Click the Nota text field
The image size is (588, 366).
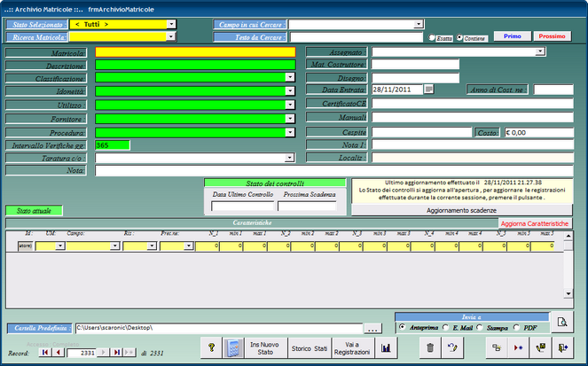tap(334, 171)
